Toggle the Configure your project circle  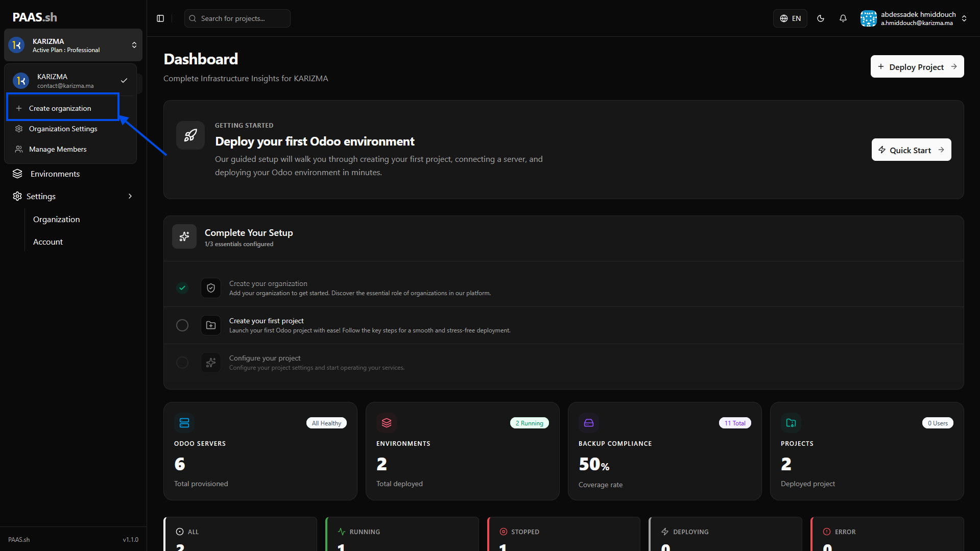coord(182,363)
